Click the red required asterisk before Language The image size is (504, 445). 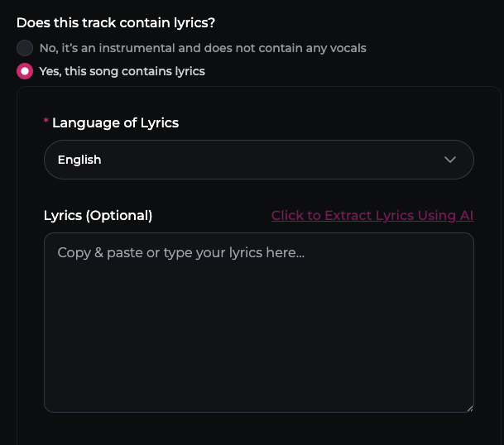pyautogui.click(x=46, y=122)
